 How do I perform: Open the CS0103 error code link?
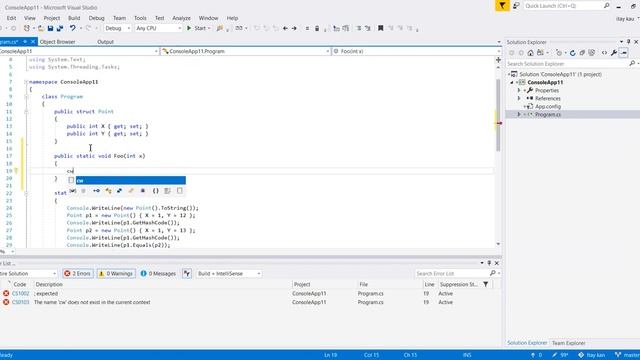[20, 302]
